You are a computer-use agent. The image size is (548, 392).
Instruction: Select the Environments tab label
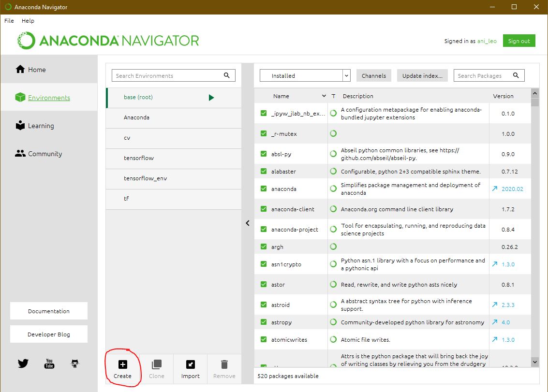tap(49, 98)
